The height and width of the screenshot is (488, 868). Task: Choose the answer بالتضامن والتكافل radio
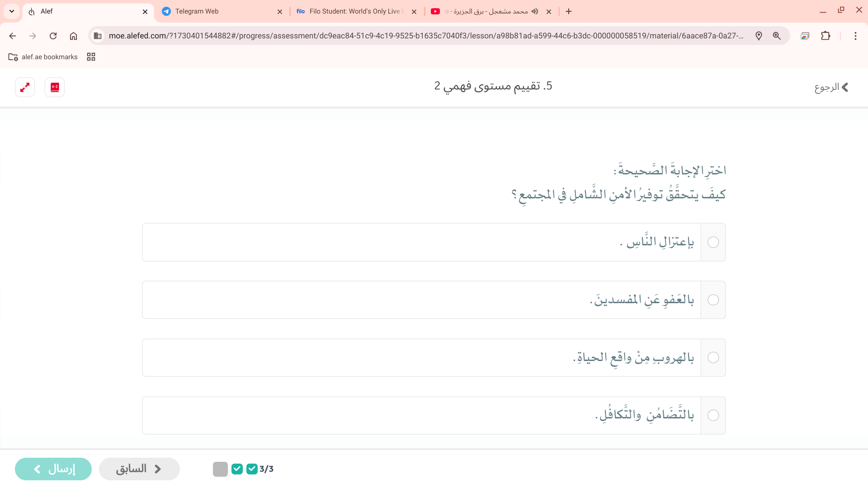(713, 415)
